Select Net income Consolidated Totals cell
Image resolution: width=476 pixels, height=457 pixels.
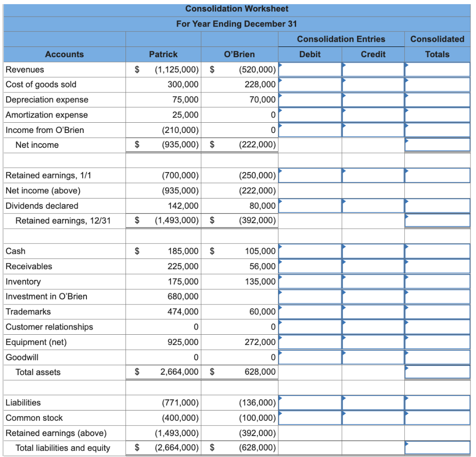(x=437, y=145)
